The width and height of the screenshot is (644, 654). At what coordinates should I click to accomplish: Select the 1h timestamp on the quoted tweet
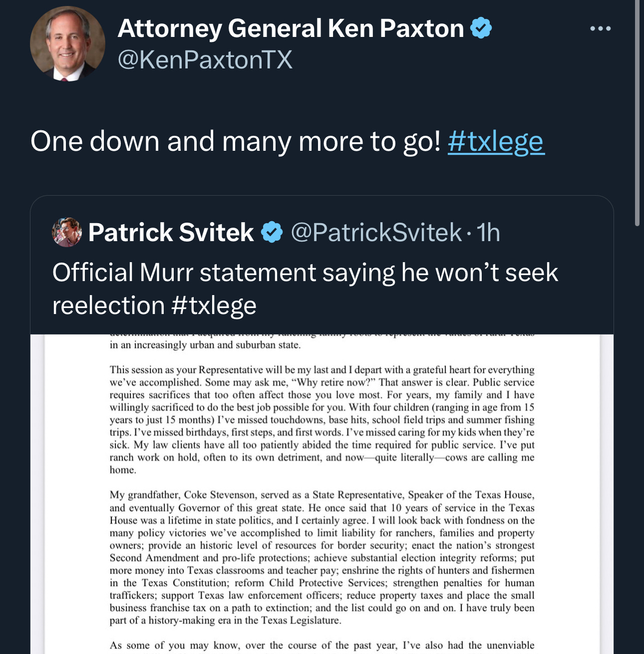[487, 231]
